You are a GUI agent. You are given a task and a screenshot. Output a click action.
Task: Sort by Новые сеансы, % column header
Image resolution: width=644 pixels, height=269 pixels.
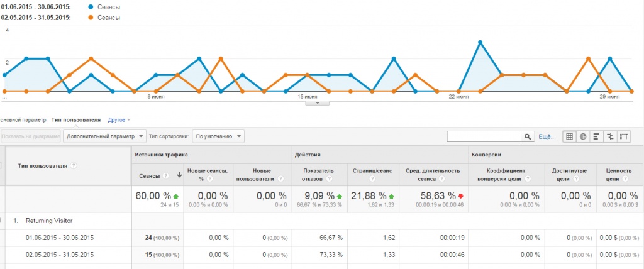[209, 175]
